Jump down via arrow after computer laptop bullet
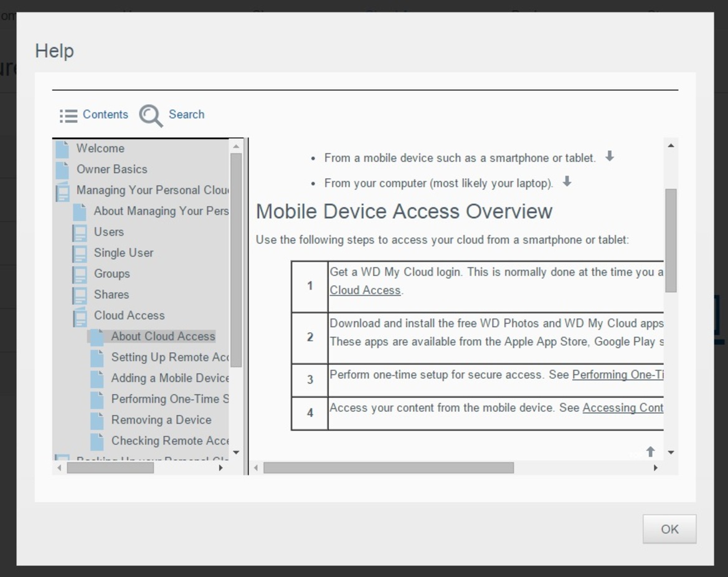The image size is (728, 577). [x=567, y=181]
